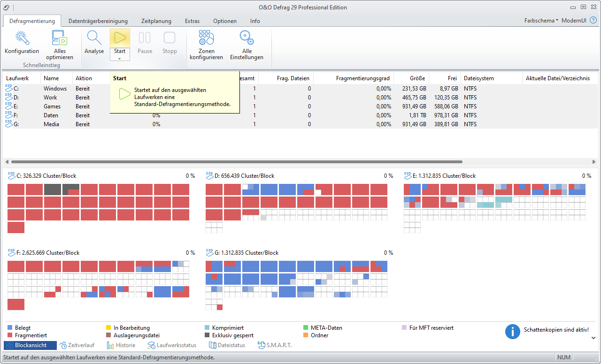Switch to Historie view
The height and width of the screenshot is (364, 601).
121,345
